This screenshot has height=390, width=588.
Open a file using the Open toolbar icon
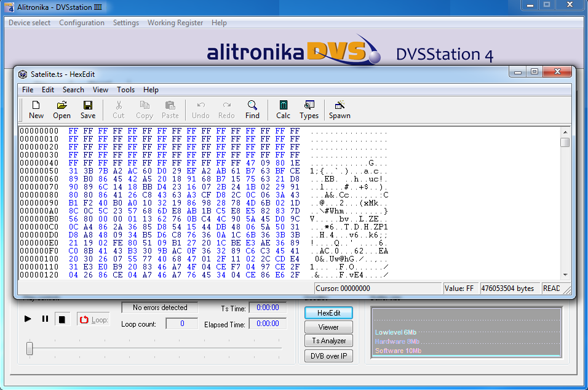[x=62, y=109]
